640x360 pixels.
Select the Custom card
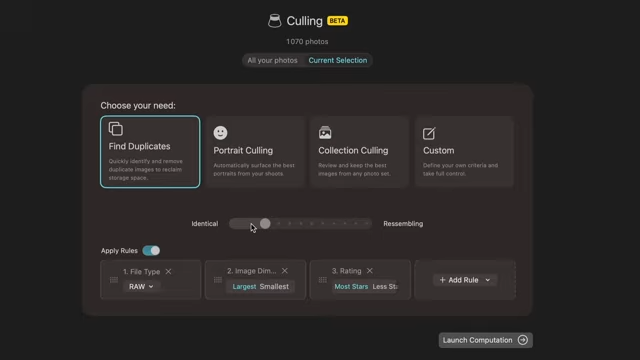point(464,152)
